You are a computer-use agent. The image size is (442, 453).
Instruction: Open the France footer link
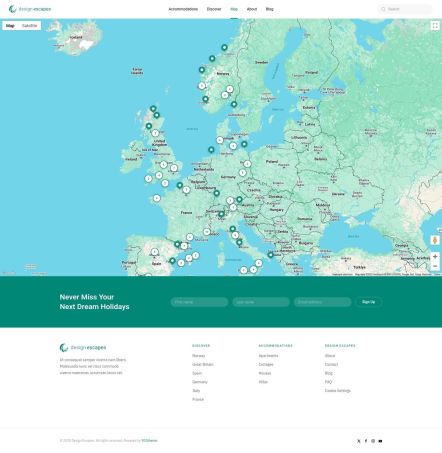click(x=198, y=399)
